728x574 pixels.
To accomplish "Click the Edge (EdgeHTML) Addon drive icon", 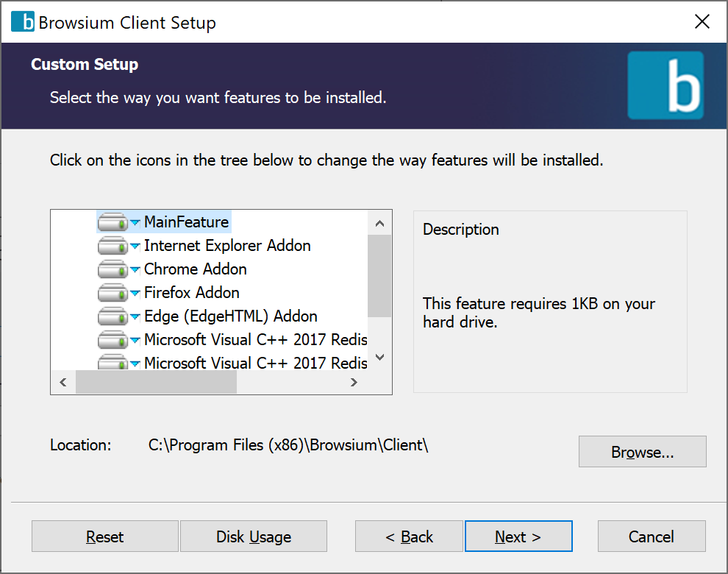I will (x=117, y=316).
